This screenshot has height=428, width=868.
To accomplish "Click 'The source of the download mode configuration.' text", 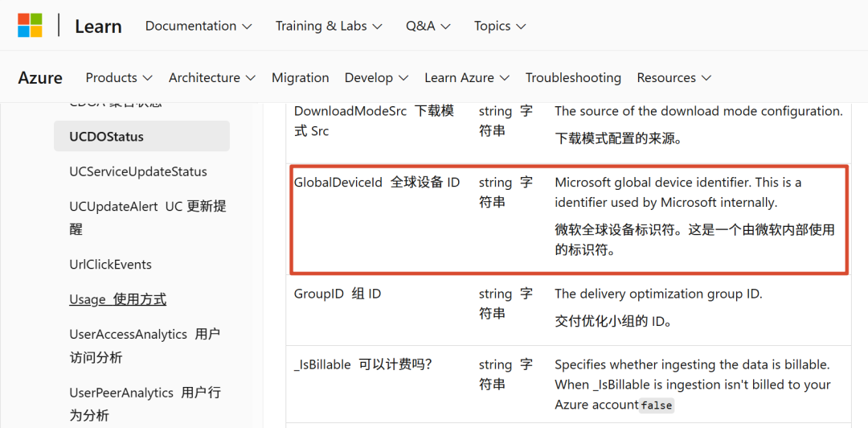I will click(698, 111).
